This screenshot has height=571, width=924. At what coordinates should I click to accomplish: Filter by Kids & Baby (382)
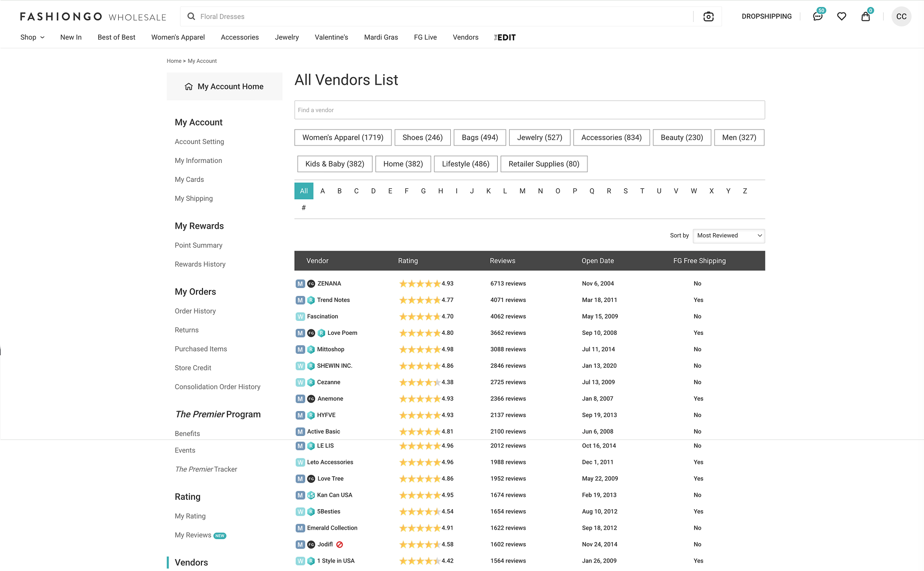[335, 164]
